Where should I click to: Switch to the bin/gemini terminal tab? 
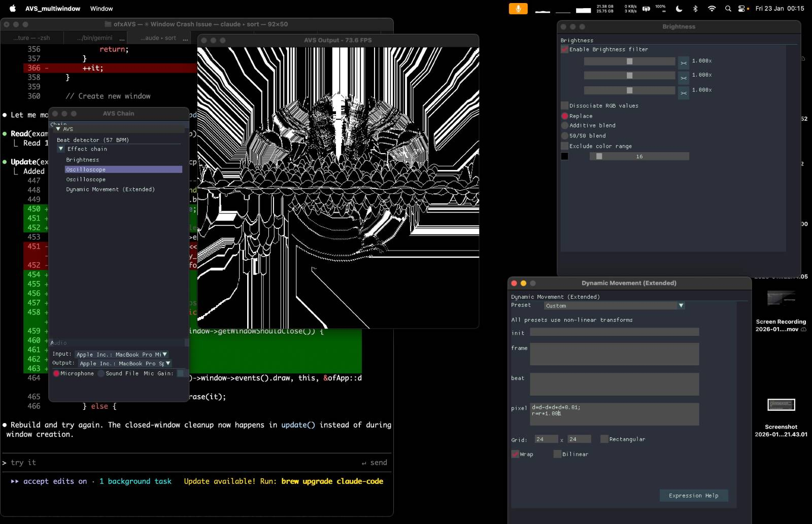[x=95, y=38]
